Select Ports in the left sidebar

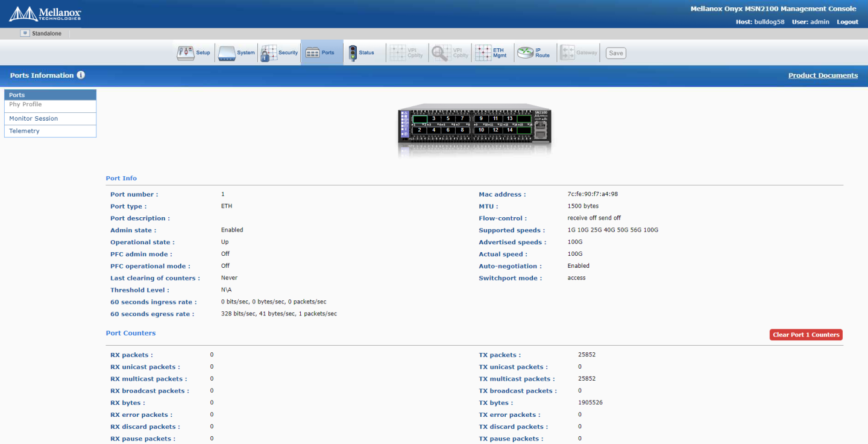17,95
